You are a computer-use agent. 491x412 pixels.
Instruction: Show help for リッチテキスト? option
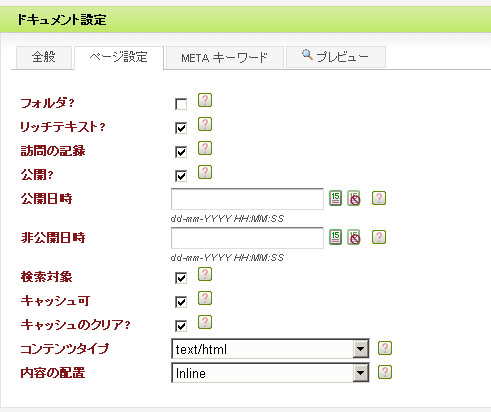205,124
